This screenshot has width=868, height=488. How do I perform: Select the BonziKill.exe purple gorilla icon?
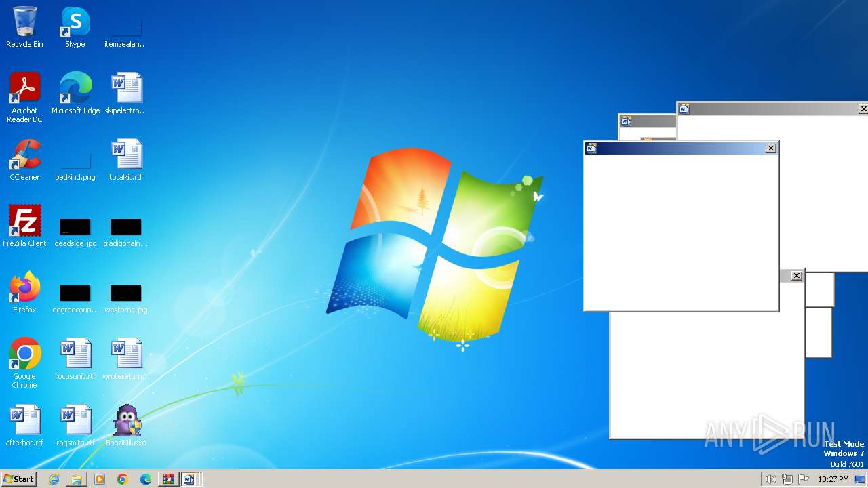pos(126,426)
